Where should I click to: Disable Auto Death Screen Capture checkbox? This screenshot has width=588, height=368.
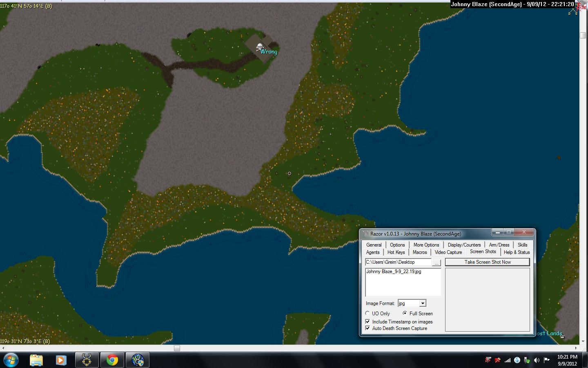[x=368, y=328]
